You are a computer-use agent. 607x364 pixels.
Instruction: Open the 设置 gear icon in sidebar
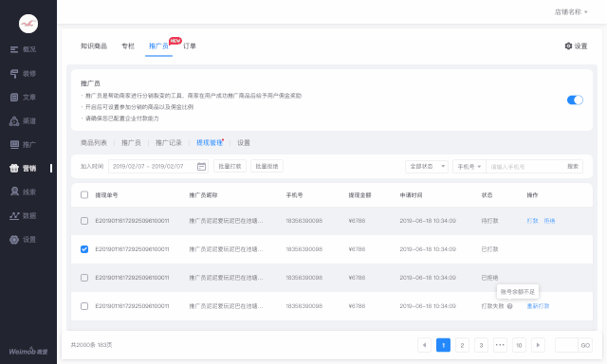[x=14, y=240]
